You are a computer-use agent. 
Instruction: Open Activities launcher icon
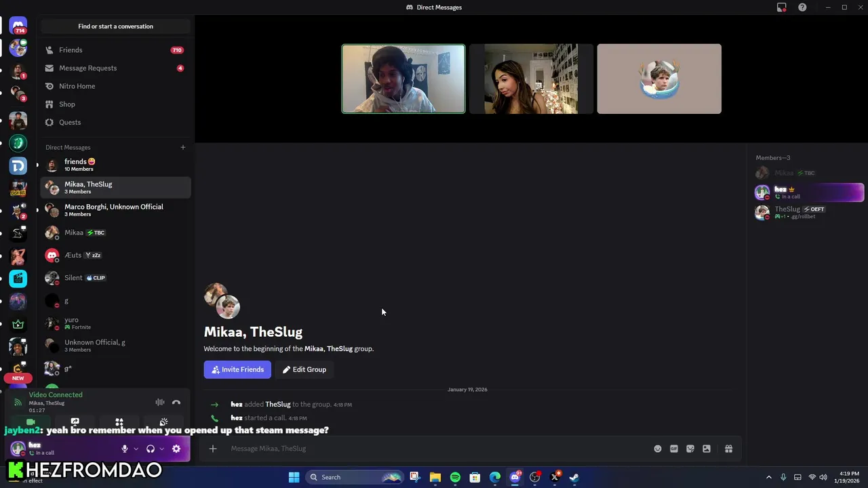(119, 422)
